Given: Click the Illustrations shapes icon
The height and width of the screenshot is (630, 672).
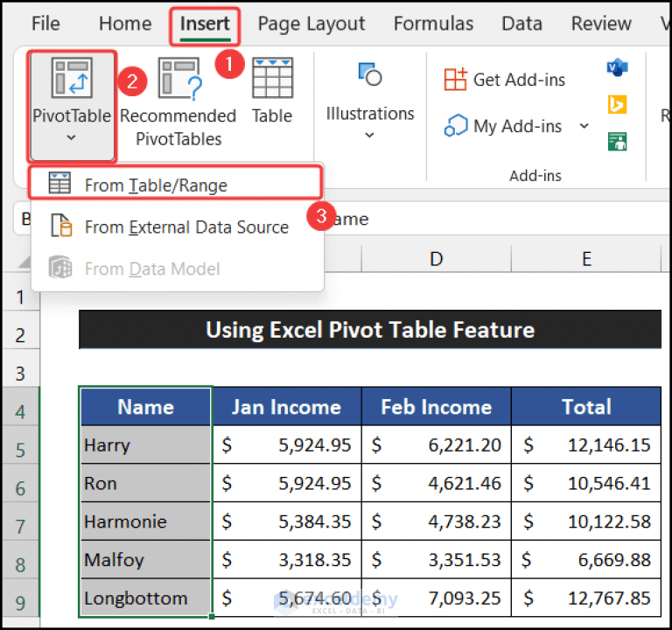Looking at the screenshot, I should (370, 74).
